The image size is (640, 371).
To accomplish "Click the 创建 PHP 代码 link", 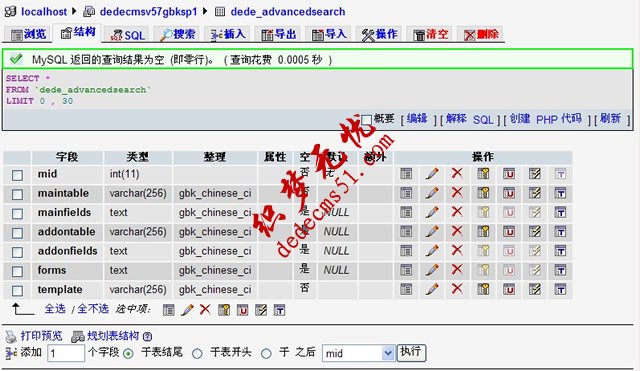I will click(545, 119).
